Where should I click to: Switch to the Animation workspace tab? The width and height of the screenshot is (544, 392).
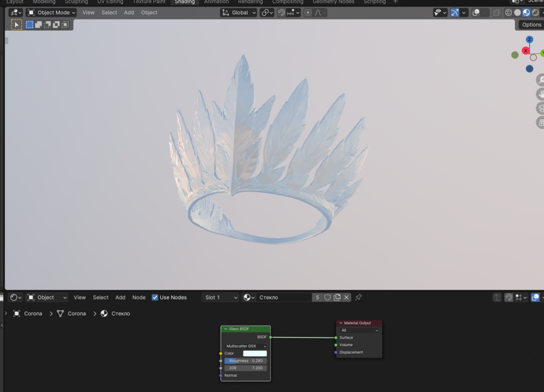[216, 2]
